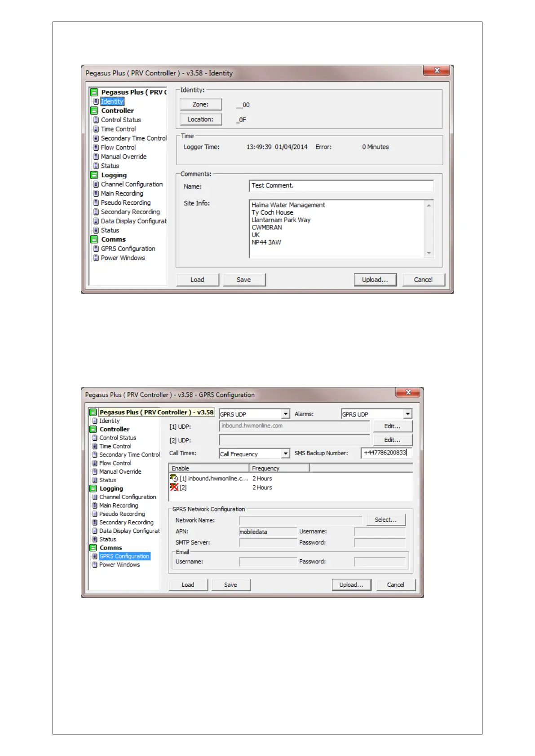Click Site Info scrollbar down arrow
Screen dimensions: 535x756
pyautogui.click(x=429, y=253)
